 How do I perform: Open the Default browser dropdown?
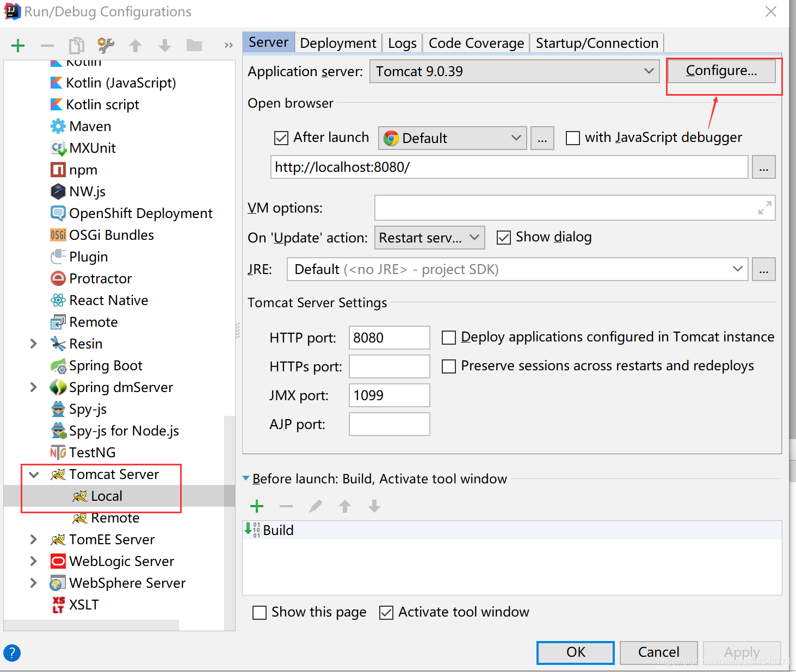453,138
